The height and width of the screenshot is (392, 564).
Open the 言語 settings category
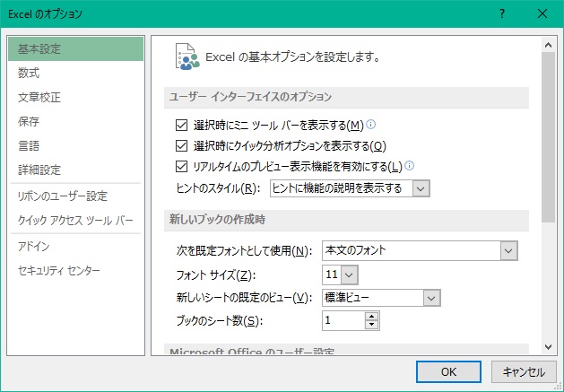tap(75, 146)
